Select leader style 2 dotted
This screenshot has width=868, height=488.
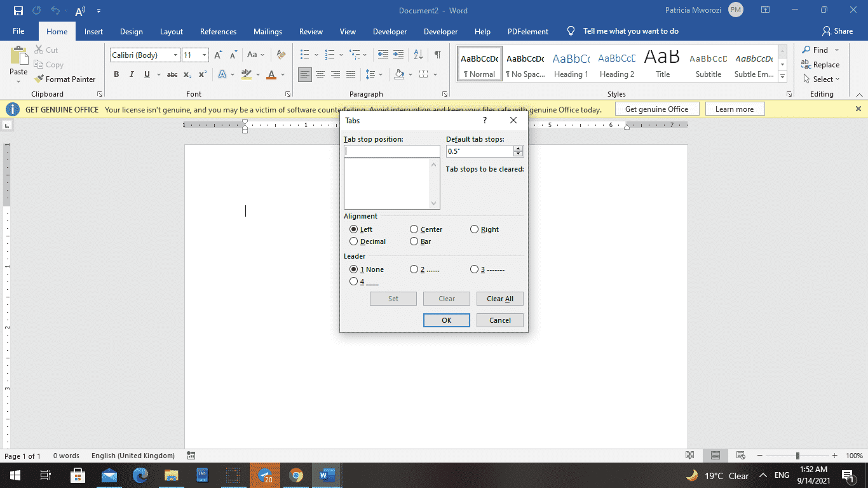click(x=414, y=269)
